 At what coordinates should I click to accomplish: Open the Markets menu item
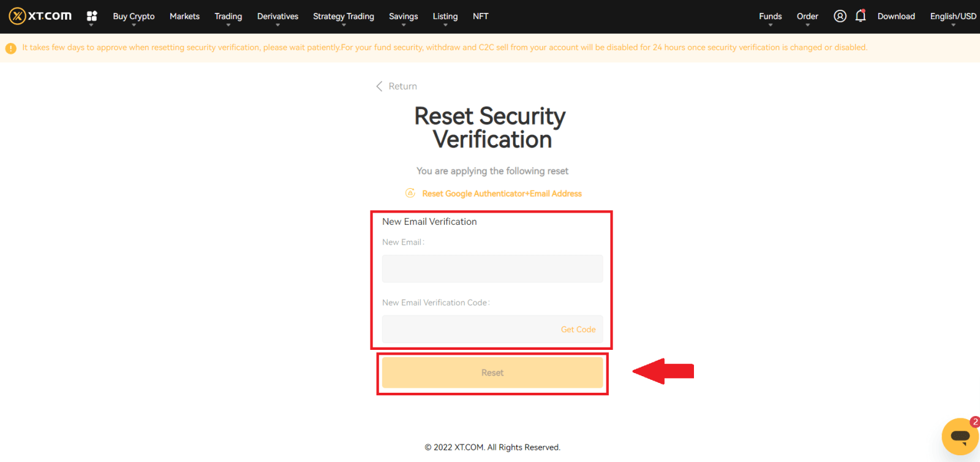pyautogui.click(x=184, y=17)
